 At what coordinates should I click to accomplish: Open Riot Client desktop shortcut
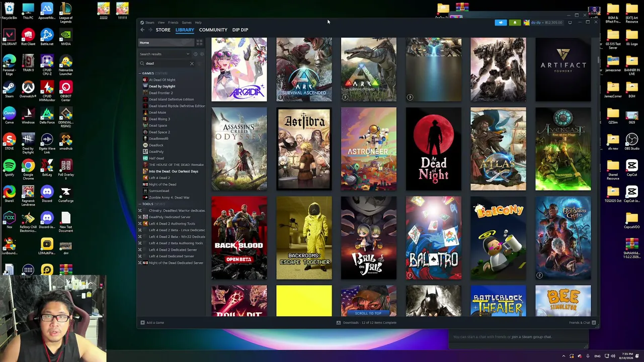coord(28,37)
